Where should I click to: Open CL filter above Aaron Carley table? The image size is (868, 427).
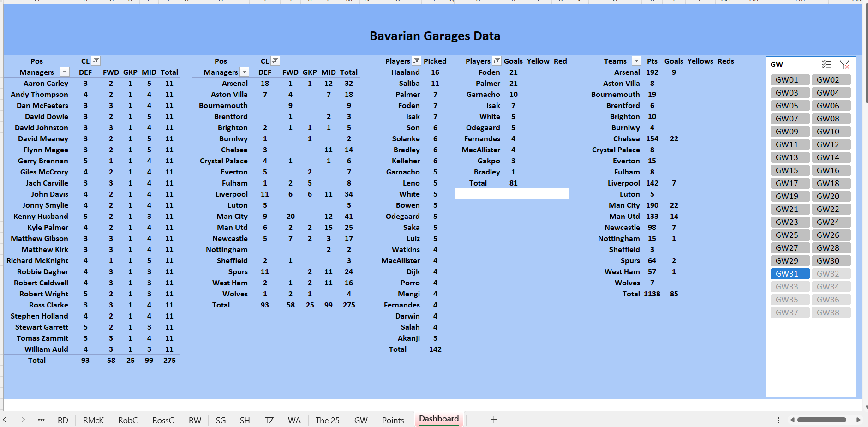[96, 60]
